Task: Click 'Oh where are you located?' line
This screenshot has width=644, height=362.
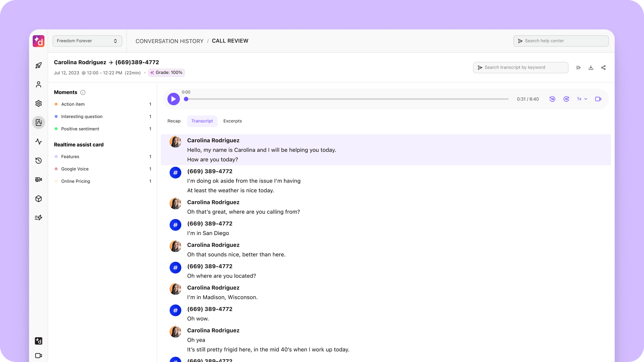Action: click(x=222, y=276)
